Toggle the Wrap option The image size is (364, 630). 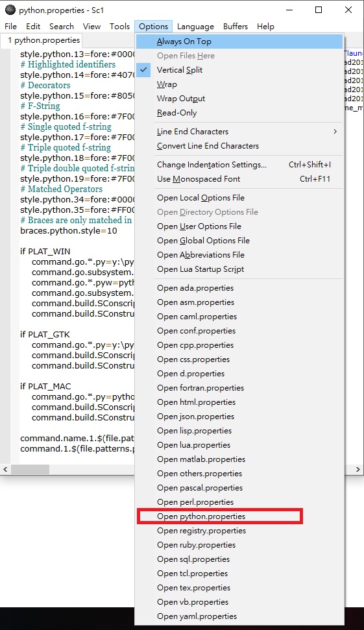coord(239,84)
